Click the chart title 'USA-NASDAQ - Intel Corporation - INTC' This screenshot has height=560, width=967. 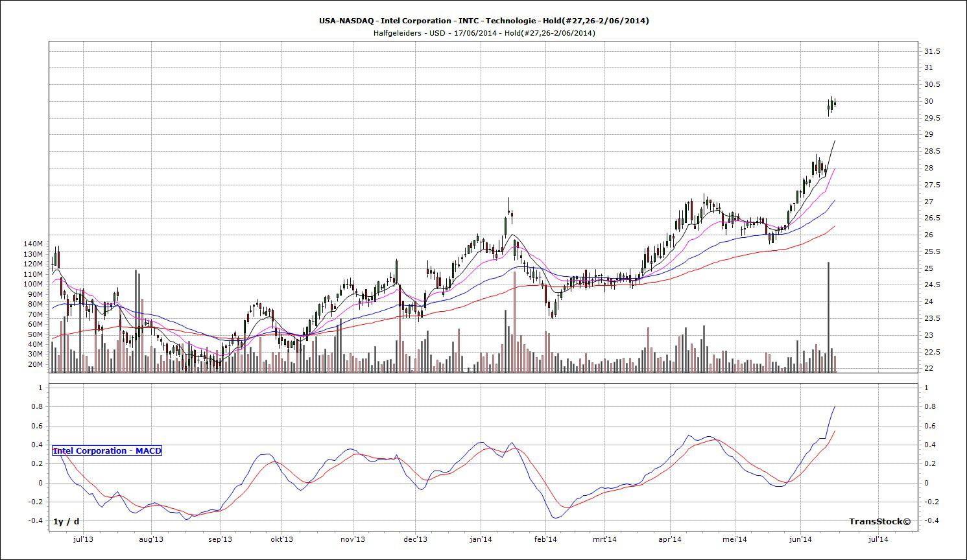coord(400,21)
